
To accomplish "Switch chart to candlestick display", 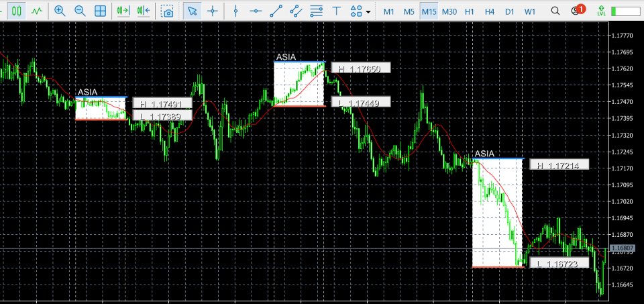I will 16,11.
